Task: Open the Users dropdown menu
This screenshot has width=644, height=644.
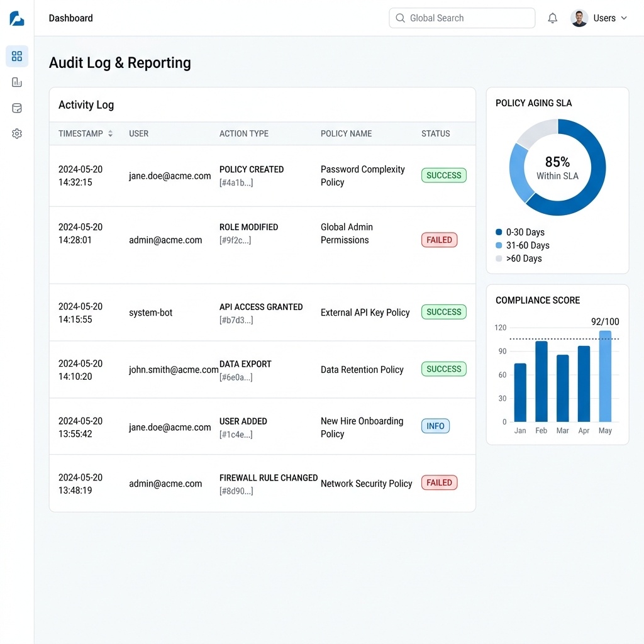Action: [605, 18]
